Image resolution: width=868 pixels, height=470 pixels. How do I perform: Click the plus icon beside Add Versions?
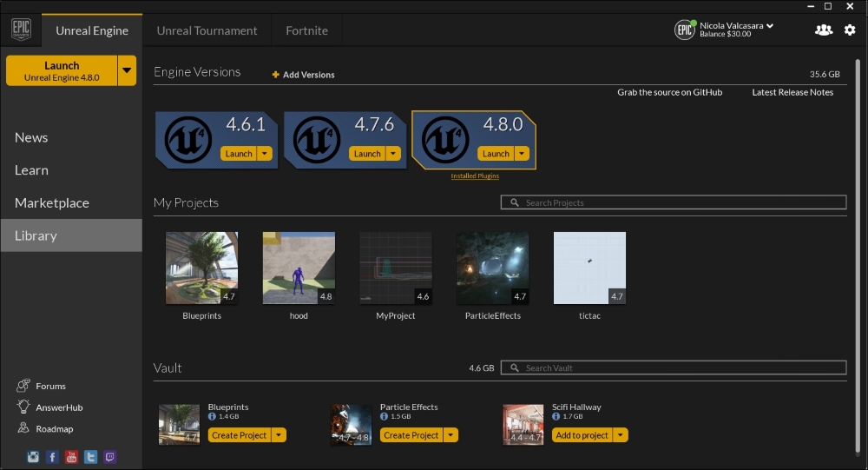coord(276,75)
